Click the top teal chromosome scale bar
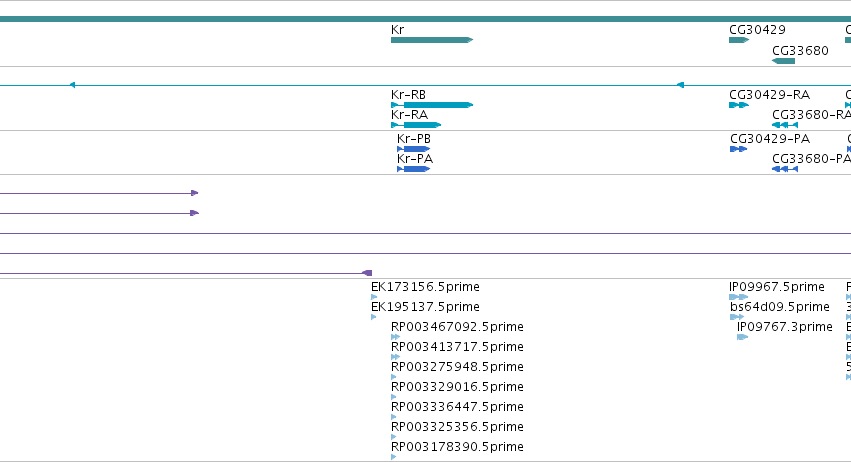 click(426, 19)
